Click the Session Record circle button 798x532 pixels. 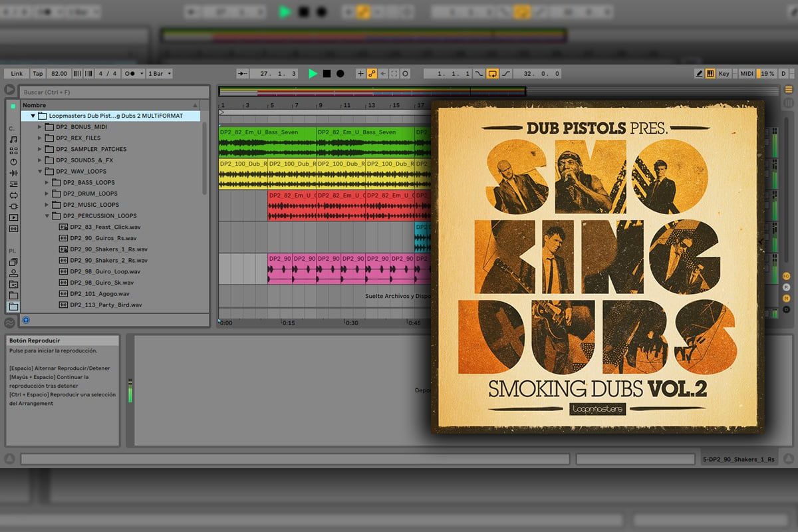(x=406, y=74)
